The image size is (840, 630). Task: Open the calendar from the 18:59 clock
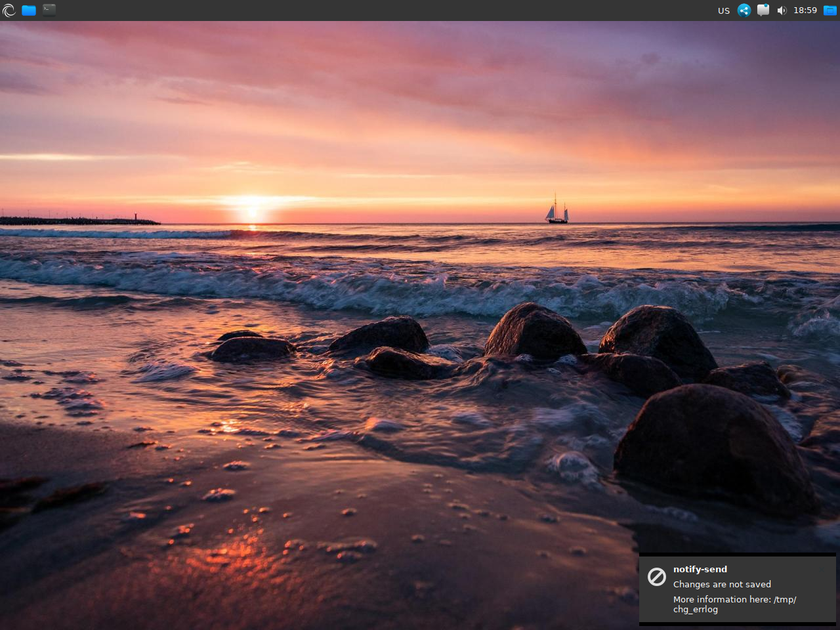[x=805, y=10]
